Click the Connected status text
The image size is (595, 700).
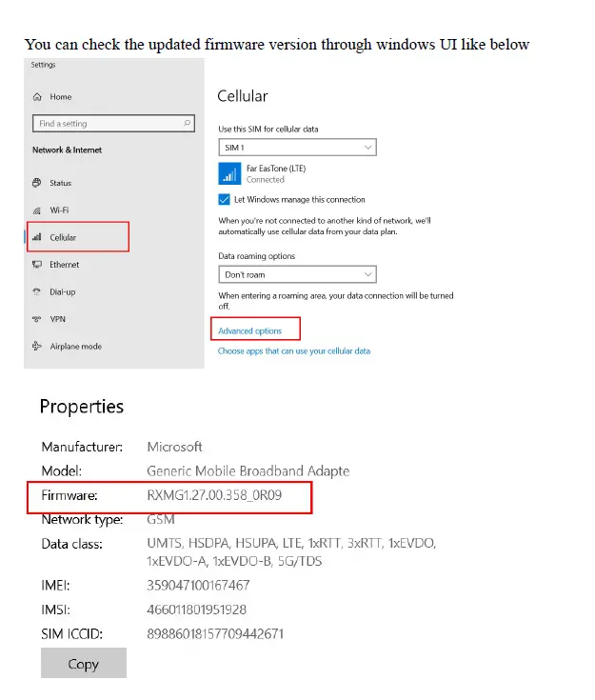point(266,179)
